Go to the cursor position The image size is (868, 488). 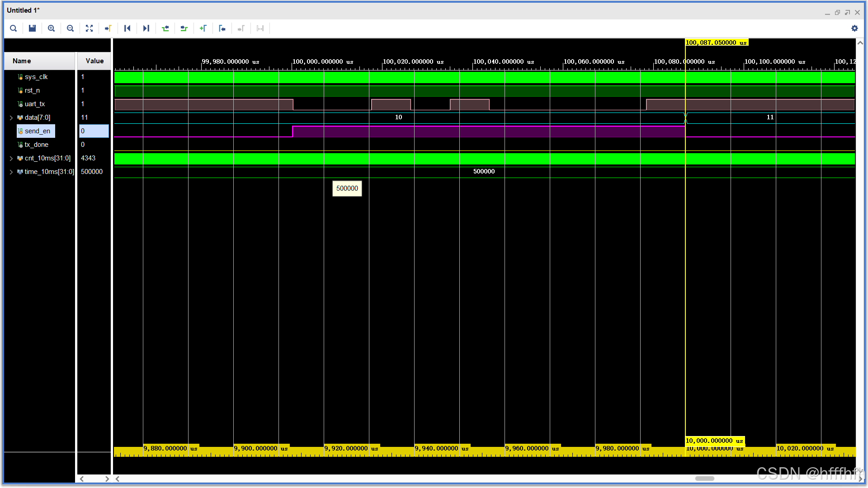[108, 28]
